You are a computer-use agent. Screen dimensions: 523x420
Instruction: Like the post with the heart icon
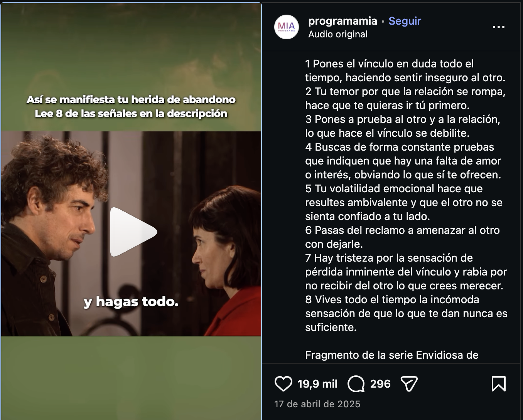coord(283,384)
